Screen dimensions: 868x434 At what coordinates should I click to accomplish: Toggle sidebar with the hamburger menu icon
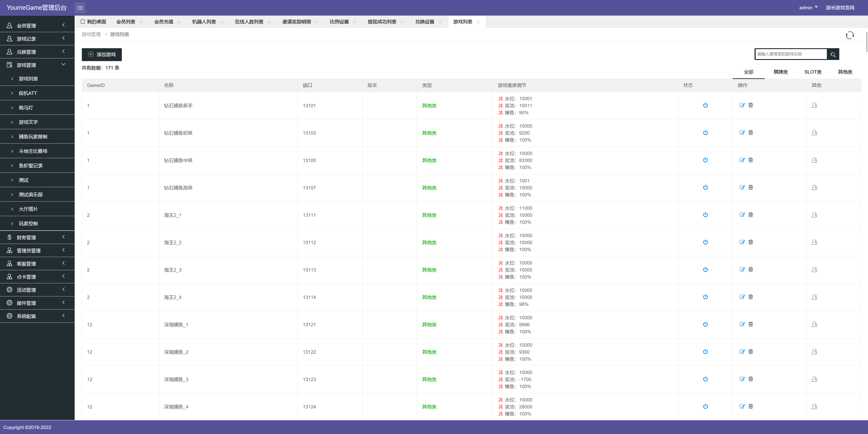pyautogui.click(x=80, y=8)
